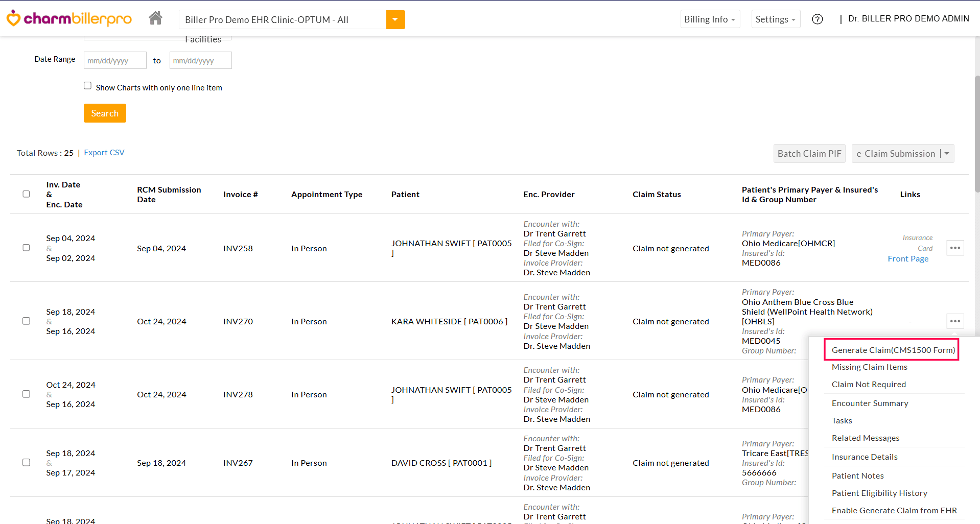
Task: Expand the clinic selector orange dropdown arrow
Action: (395, 20)
